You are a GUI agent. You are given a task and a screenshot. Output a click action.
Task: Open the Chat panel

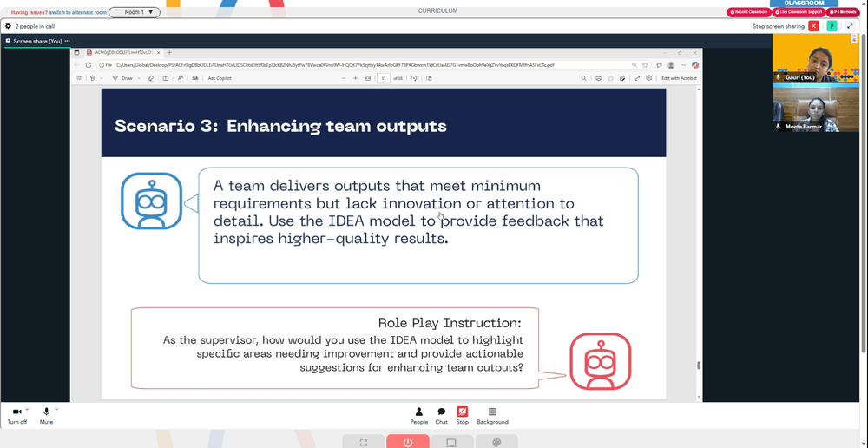(441, 415)
